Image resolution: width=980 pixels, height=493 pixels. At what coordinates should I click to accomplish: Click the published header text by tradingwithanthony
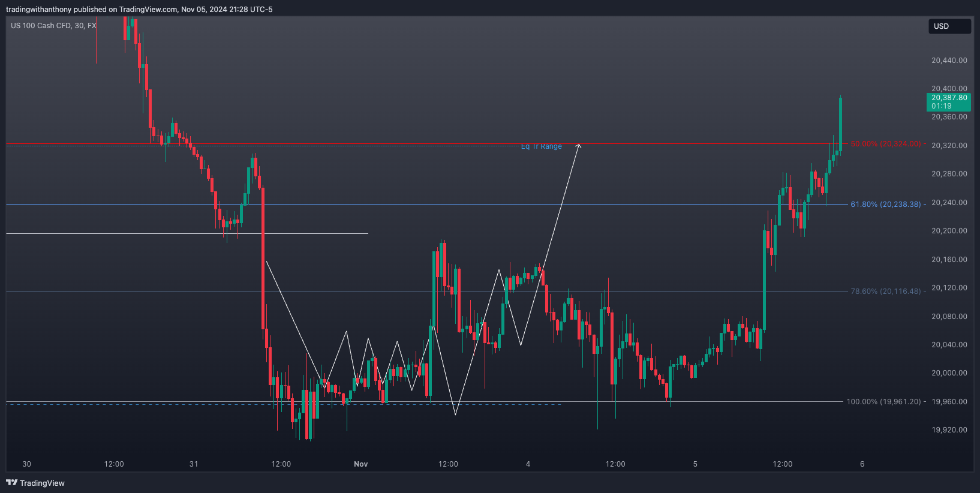(x=139, y=10)
